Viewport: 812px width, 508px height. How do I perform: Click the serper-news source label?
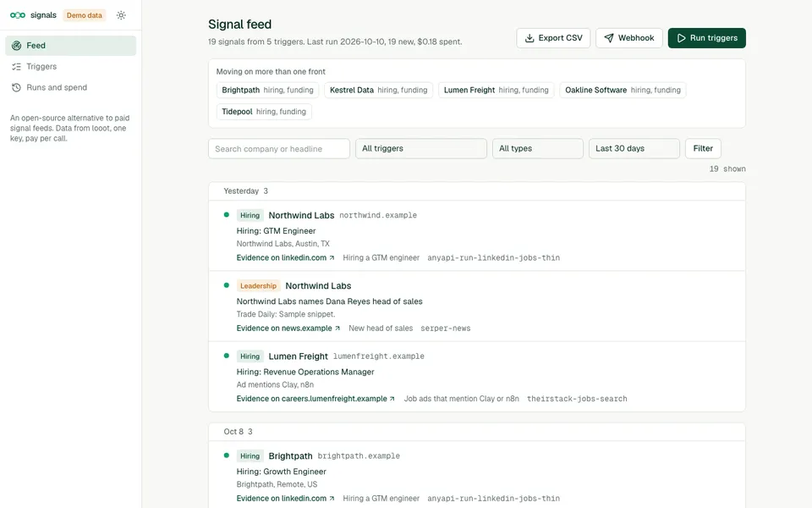446,329
